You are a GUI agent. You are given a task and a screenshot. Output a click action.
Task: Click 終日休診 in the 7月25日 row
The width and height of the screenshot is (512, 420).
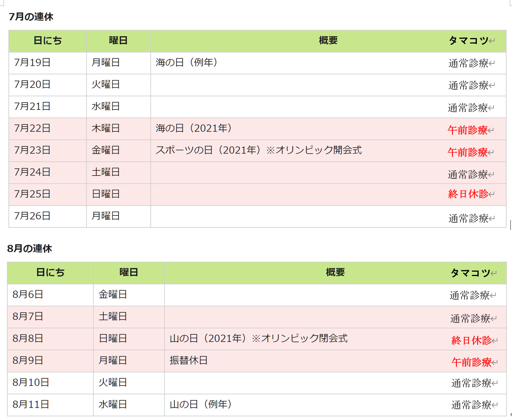(x=468, y=194)
